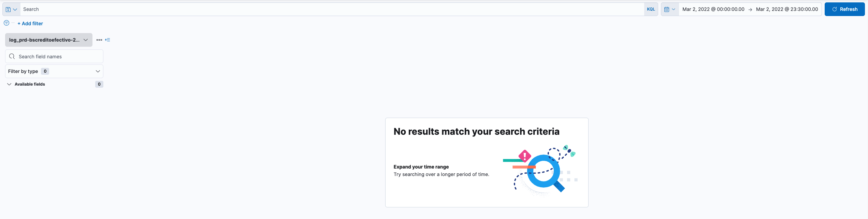The image size is (868, 219).
Task: Click the chevron next to the calendar icon
Action: pyautogui.click(x=674, y=9)
